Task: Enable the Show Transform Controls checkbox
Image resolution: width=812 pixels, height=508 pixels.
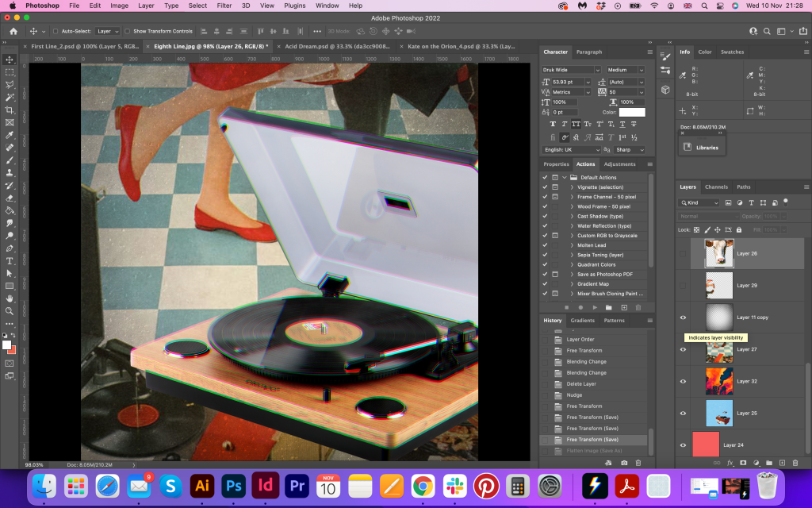Action: 128,31
